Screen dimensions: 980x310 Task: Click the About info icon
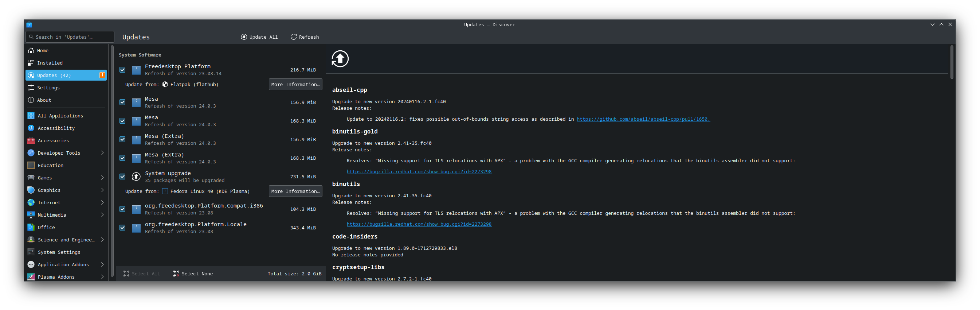coord(31,100)
